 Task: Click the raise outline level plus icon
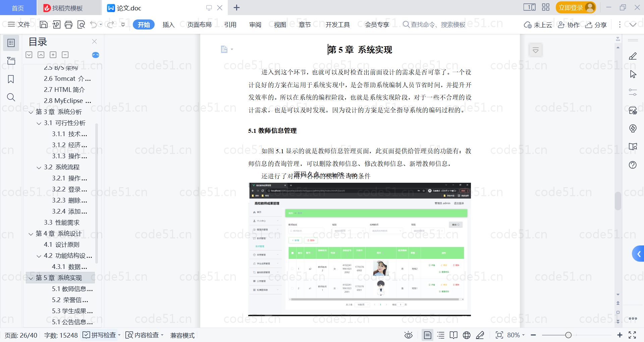(53, 55)
